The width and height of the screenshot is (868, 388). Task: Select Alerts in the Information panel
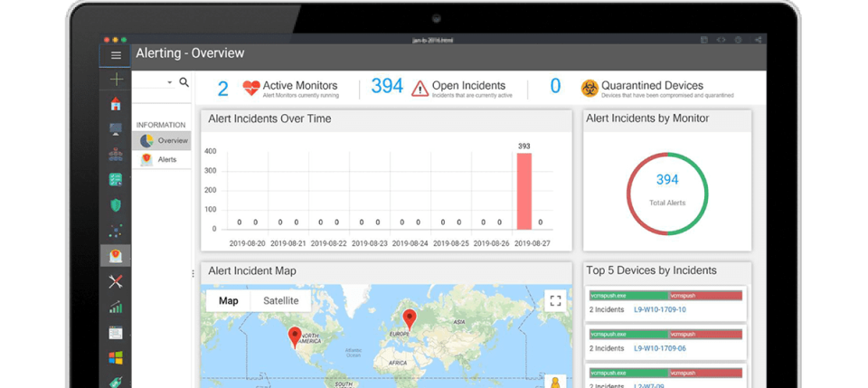[162, 159]
